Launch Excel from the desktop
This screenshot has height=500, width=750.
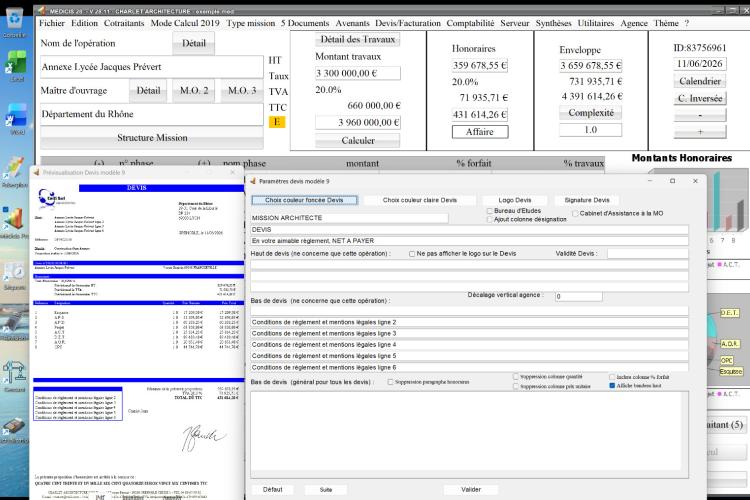click(x=16, y=66)
